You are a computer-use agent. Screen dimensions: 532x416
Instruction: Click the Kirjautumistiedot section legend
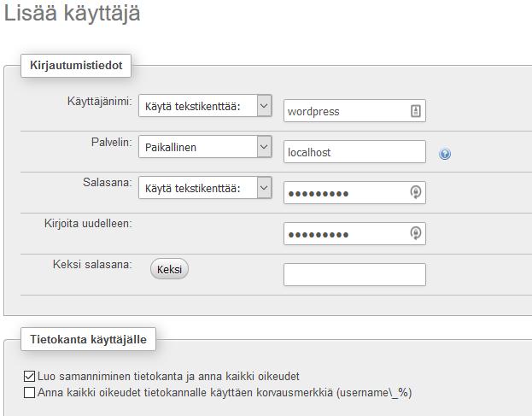(76, 66)
